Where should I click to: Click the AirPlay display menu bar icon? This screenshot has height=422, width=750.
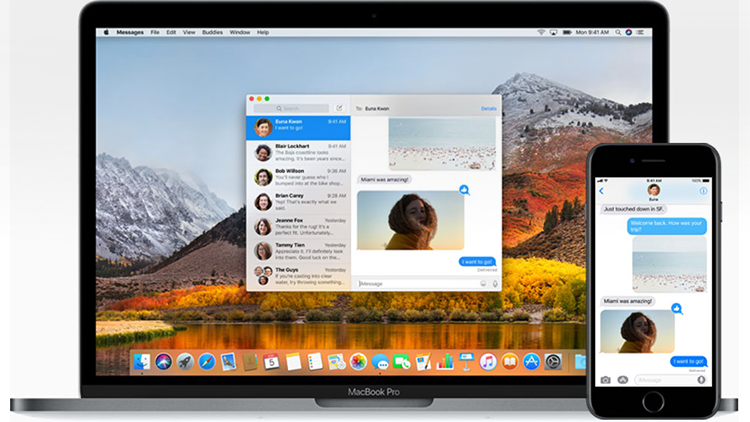pos(553,33)
